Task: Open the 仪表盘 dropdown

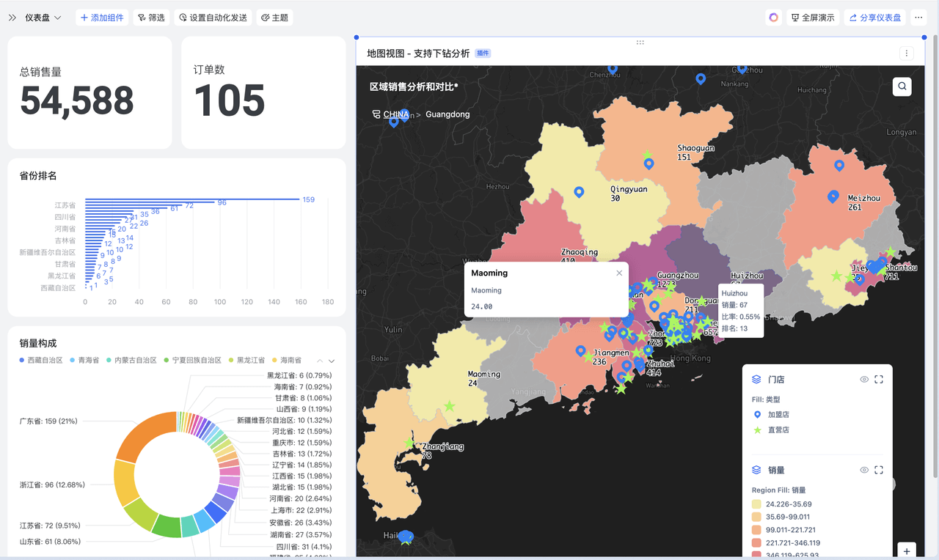Action: click(x=43, y=18)
